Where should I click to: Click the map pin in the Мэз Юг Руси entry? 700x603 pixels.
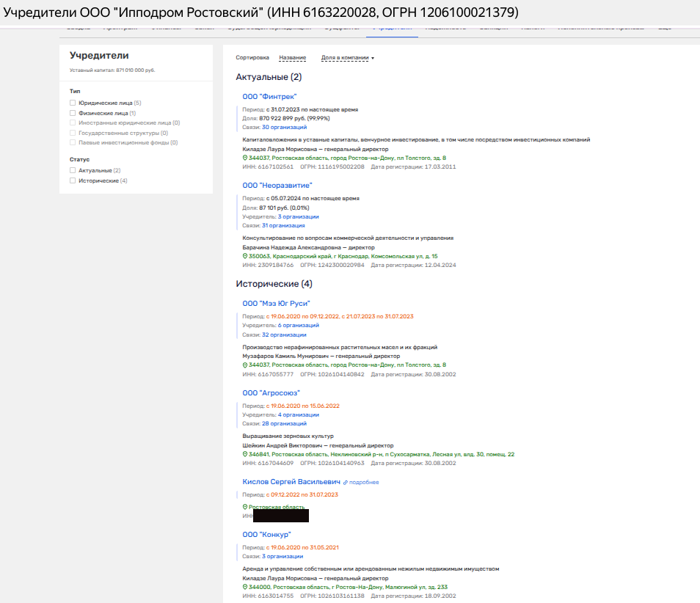(245, 365)
